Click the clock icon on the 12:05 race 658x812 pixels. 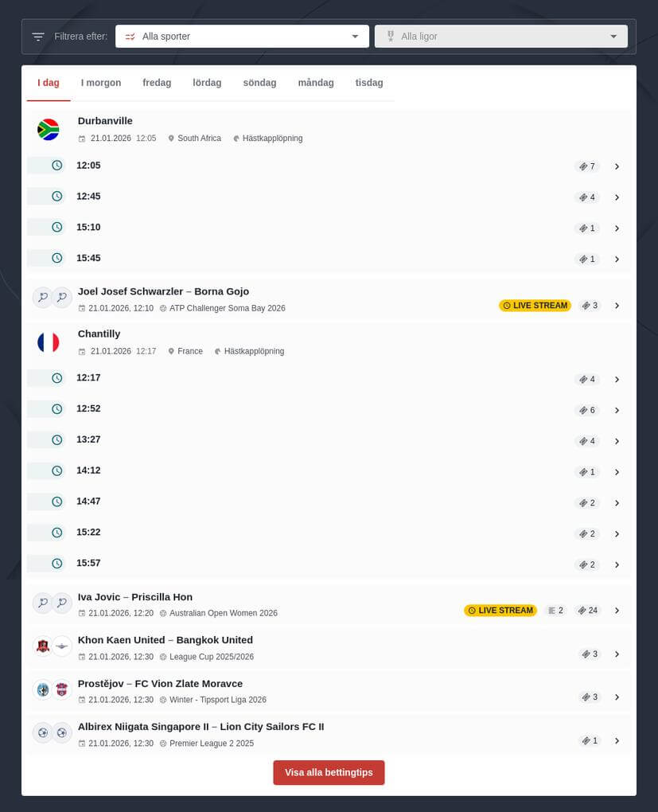tap(56, 166)
